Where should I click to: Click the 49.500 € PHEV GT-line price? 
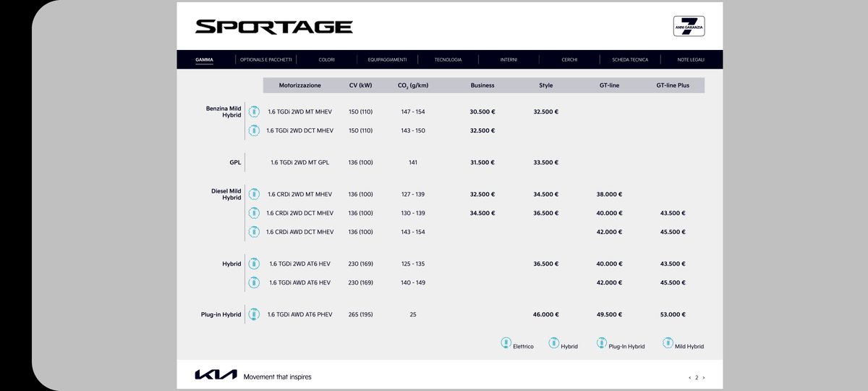(609, 314)
